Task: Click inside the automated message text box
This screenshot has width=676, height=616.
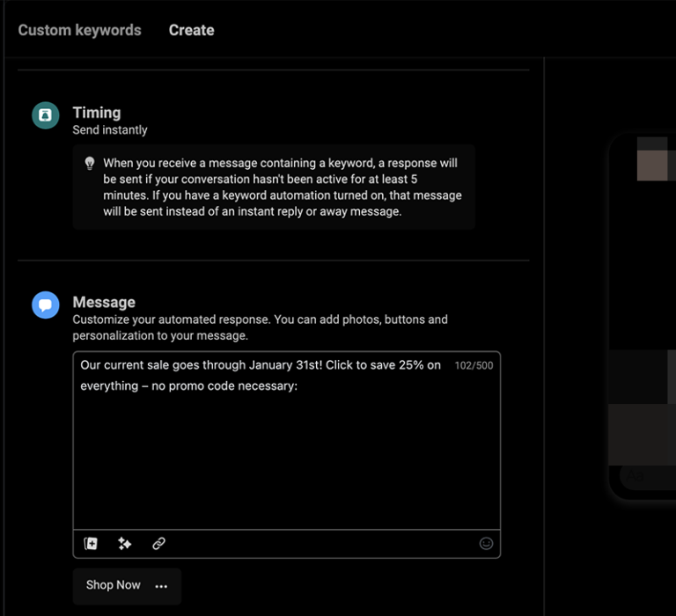Action: [286, 449]
